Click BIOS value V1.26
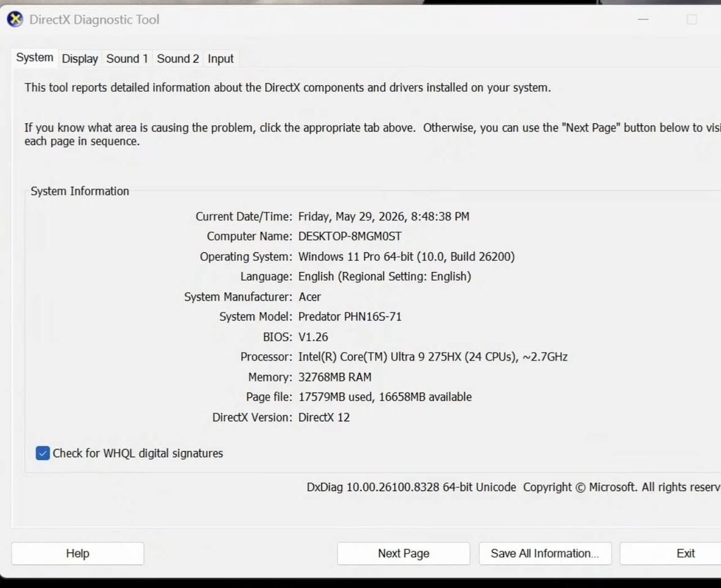This screenshot has width=721, height=588. click(313, 337)
